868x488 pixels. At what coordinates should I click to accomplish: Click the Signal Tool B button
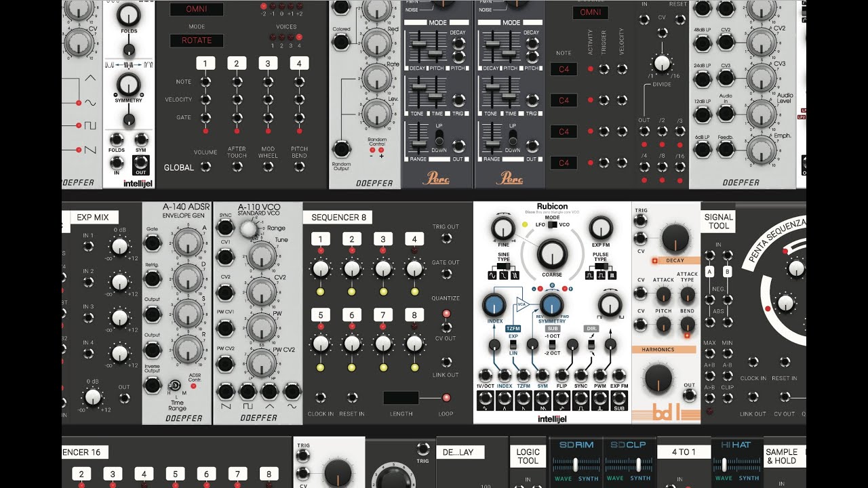click(728, 272)
